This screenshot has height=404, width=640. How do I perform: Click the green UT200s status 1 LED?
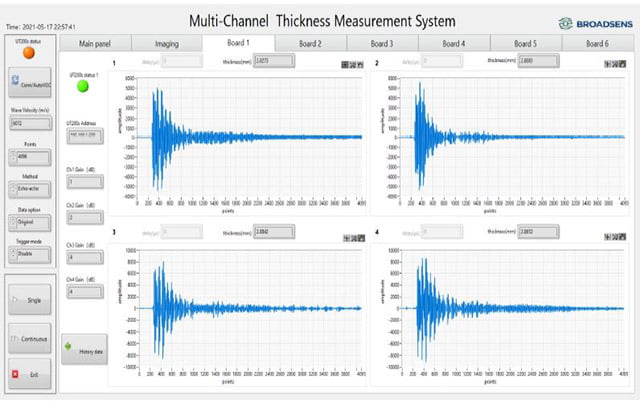[x=83, y=89]
